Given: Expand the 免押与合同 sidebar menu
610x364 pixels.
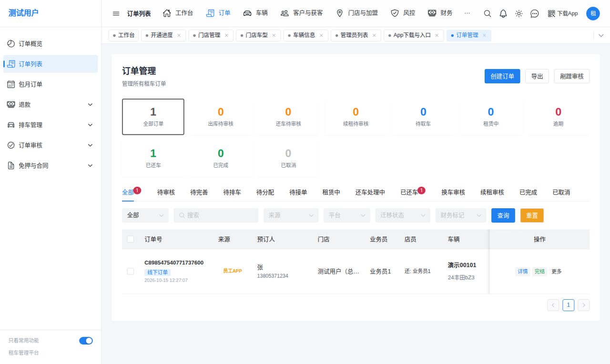Looking at the screenshot, I should point(51,166).
